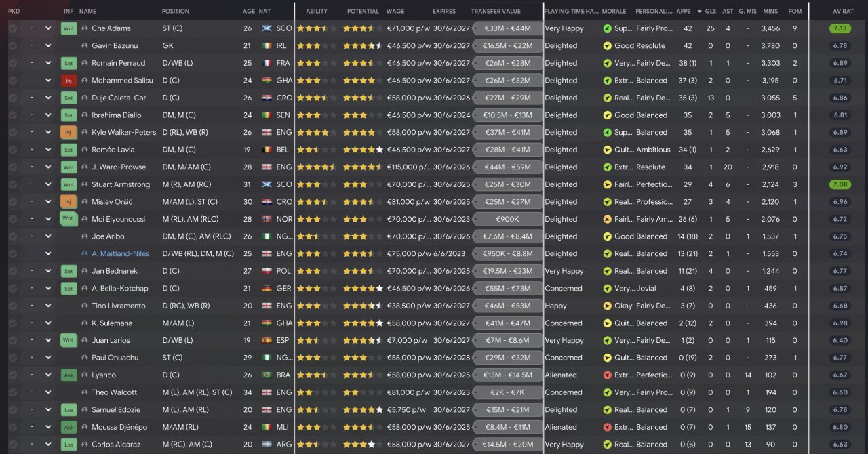
Task: Click Samuel Edozie's Loa loan badge
Action: [68, 410]
